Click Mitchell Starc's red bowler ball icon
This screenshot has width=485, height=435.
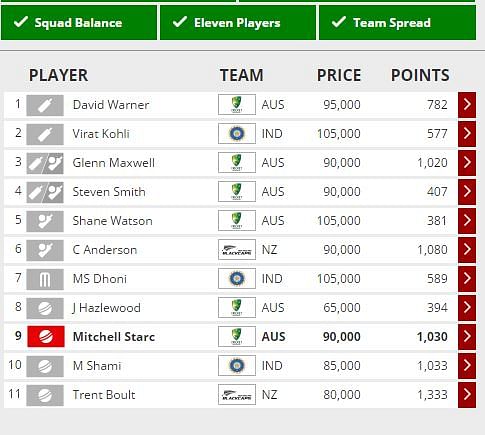(46, 337)
